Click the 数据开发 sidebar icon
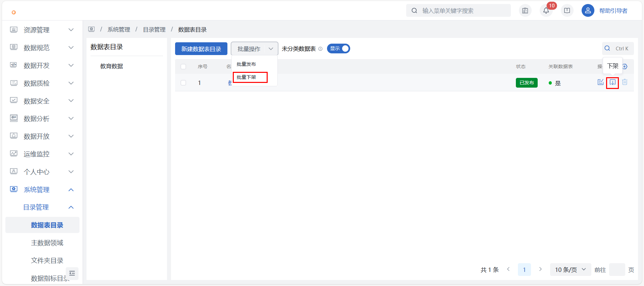 pyautogui.click(x=14, y=65)
